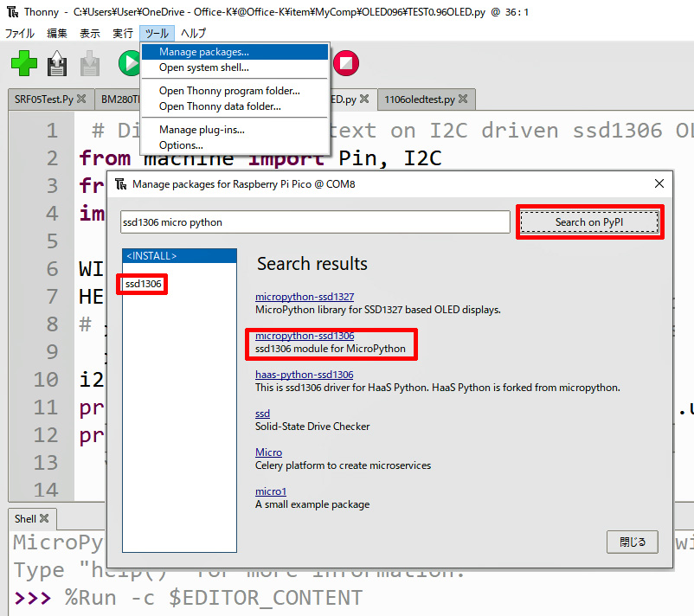The image size is (694, 616).
Task: Click text 'A small example package'
Action: pos(312,504)
